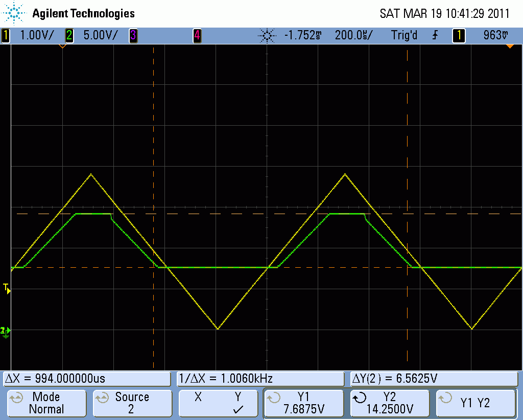Click the 1.00V/ channel 1 scale
The image size is (523, 420).
coord(37,35)
